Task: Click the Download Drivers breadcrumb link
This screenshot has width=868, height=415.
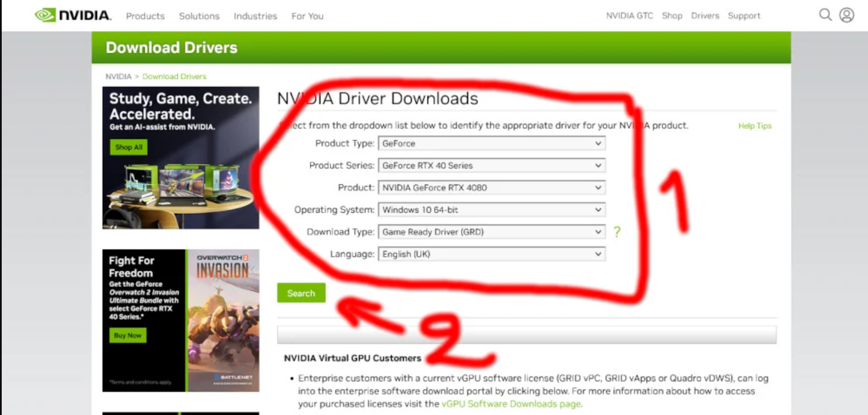Action: pos(174,77)
